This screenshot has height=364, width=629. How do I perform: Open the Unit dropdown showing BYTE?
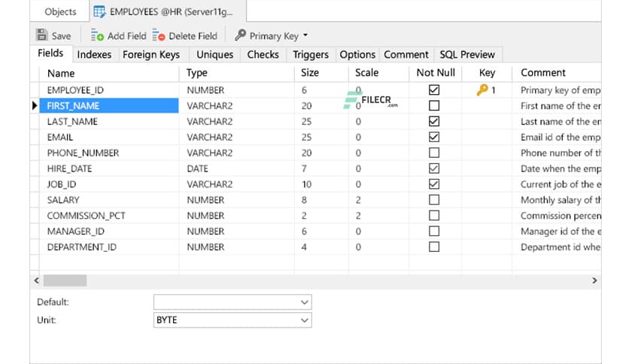click(304, 320)
